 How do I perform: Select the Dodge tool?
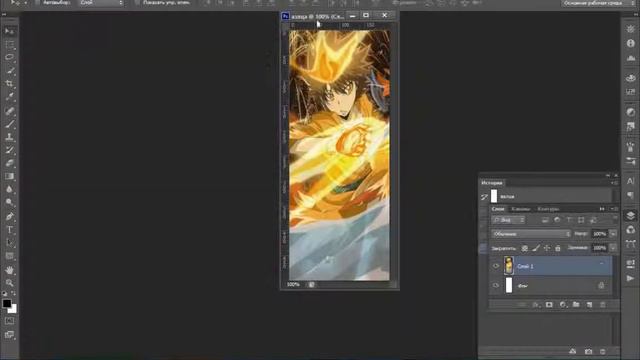pyautogui.click(x=9, y=202)
